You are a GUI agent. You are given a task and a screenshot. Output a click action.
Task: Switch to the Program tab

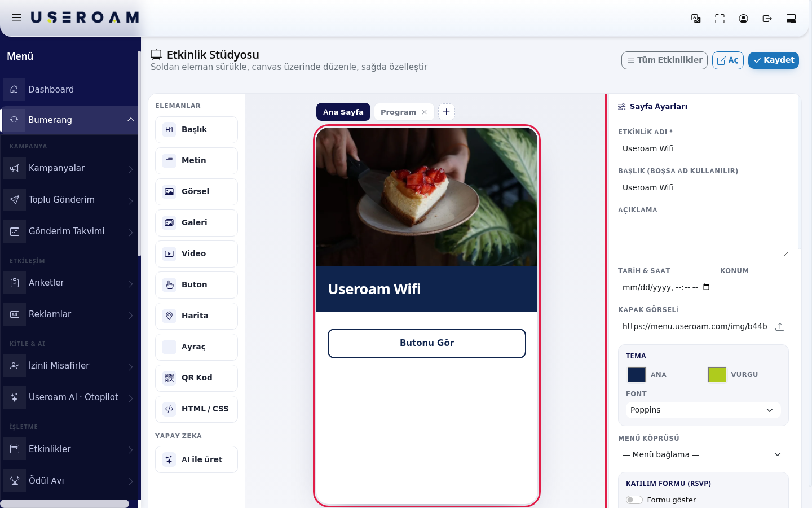tap(398, 112)
